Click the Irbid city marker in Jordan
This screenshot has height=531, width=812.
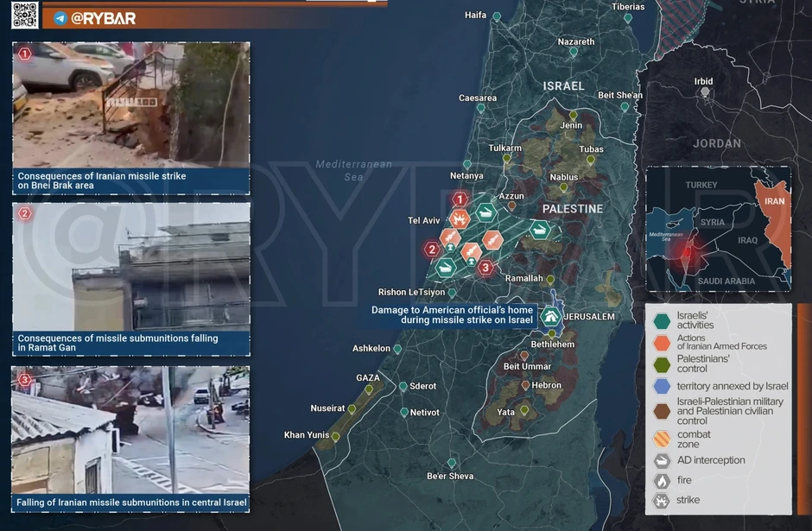coord(705,92)
